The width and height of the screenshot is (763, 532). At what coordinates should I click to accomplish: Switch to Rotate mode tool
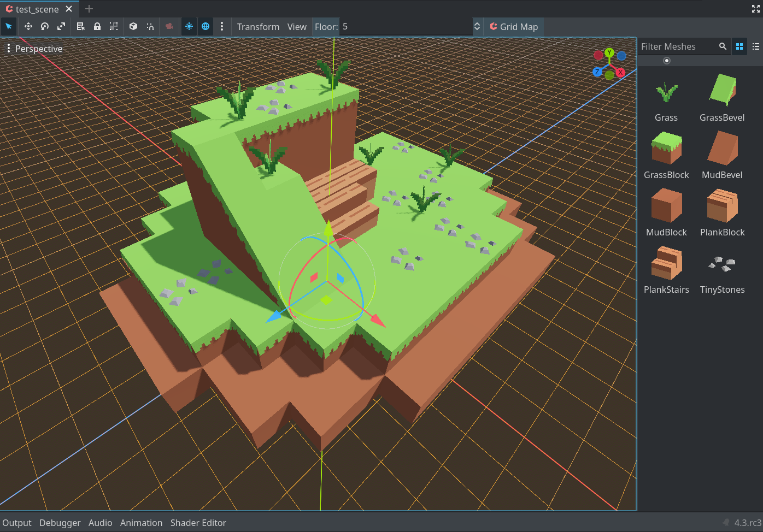45,26
